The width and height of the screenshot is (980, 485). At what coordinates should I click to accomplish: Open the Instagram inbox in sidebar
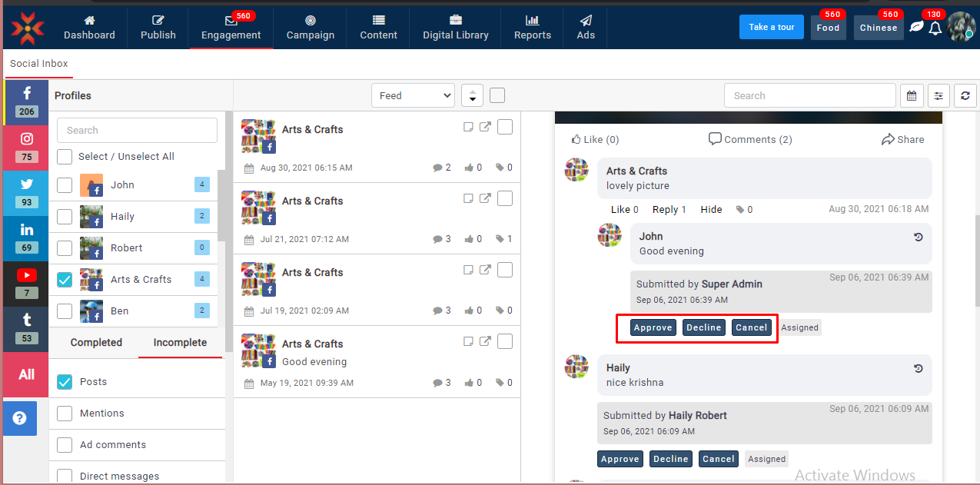tap(27, 146)
